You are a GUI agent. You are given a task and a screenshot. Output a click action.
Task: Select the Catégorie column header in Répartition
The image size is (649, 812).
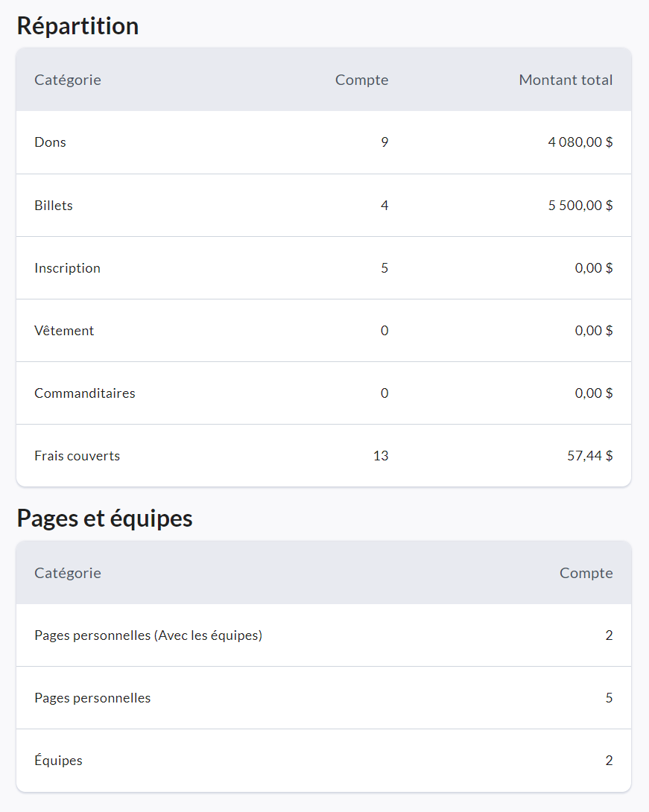coord(68,80)
